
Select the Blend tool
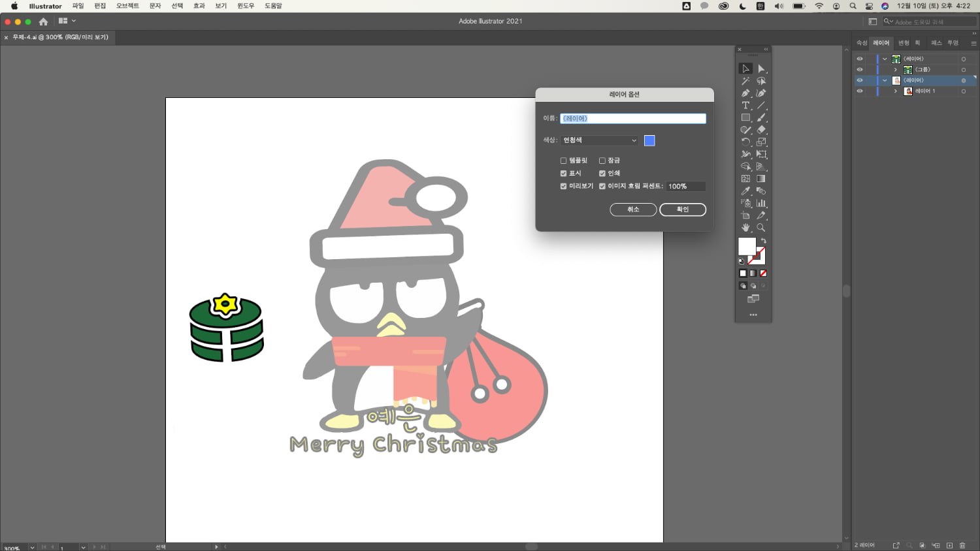pos(761,191)
